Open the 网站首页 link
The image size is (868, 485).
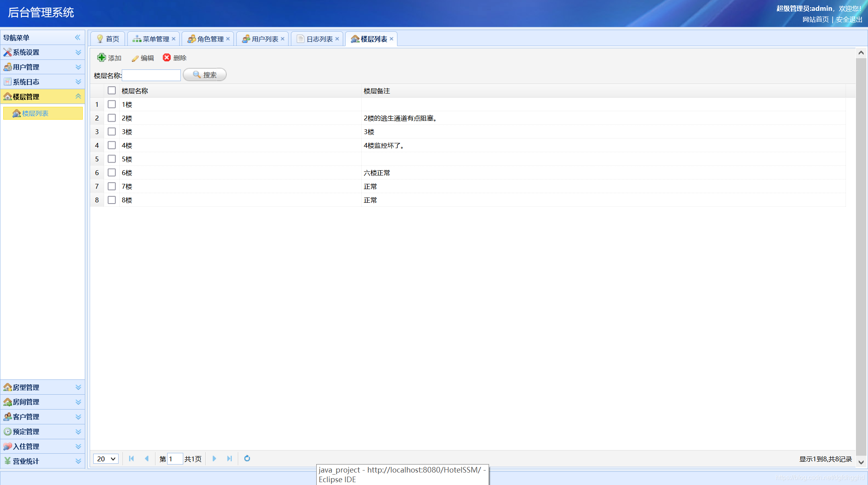coord(815,19)
